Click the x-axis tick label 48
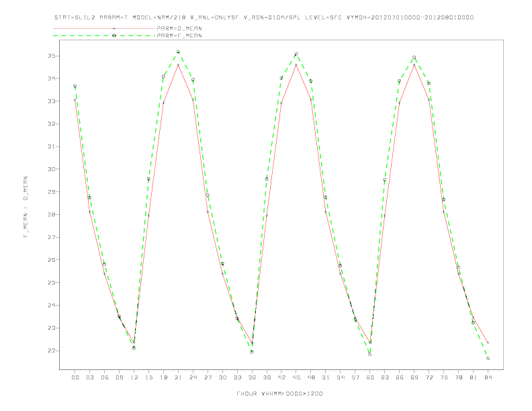Viewport: 532px width, 411px height. (x=311, y=377)
